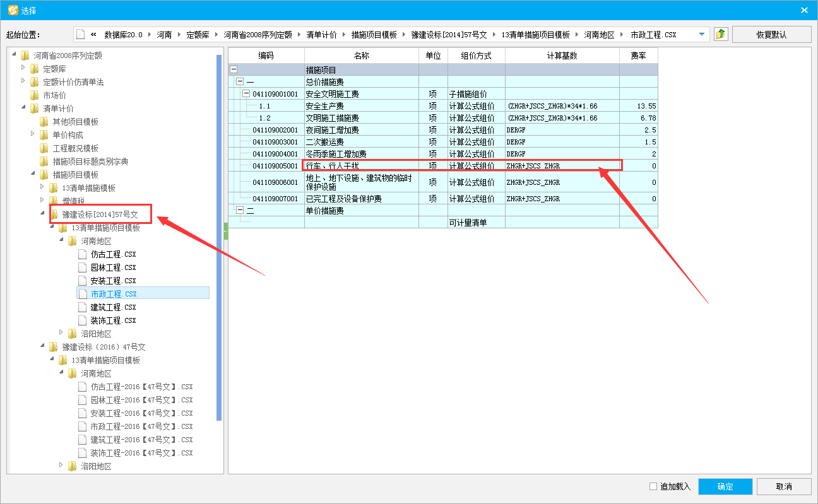Click the up-one-level folder arrow icon
This screenshot has width=818, height=504.
pos(721,34)
